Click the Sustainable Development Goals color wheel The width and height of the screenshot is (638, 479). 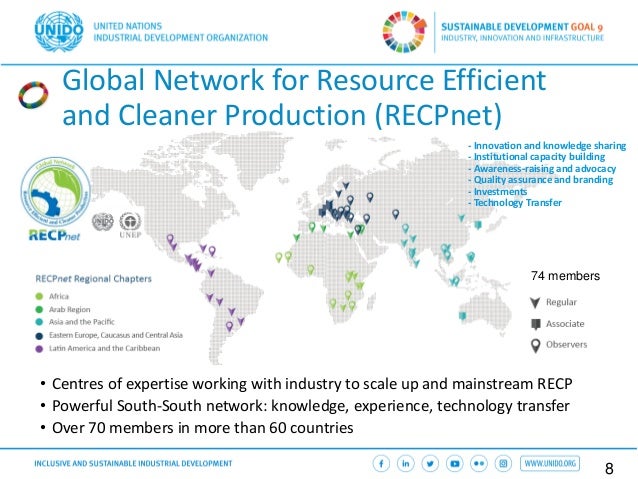(x=404, y=32)
